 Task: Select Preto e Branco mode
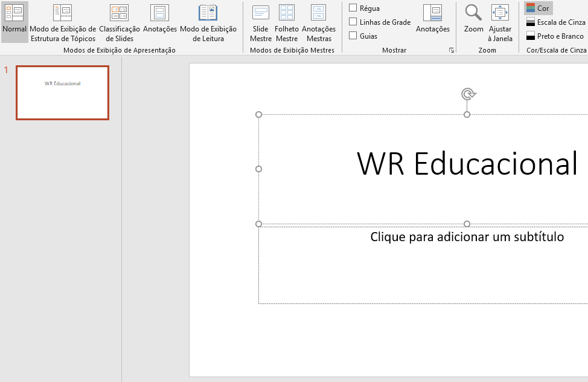tap(554, 36)
